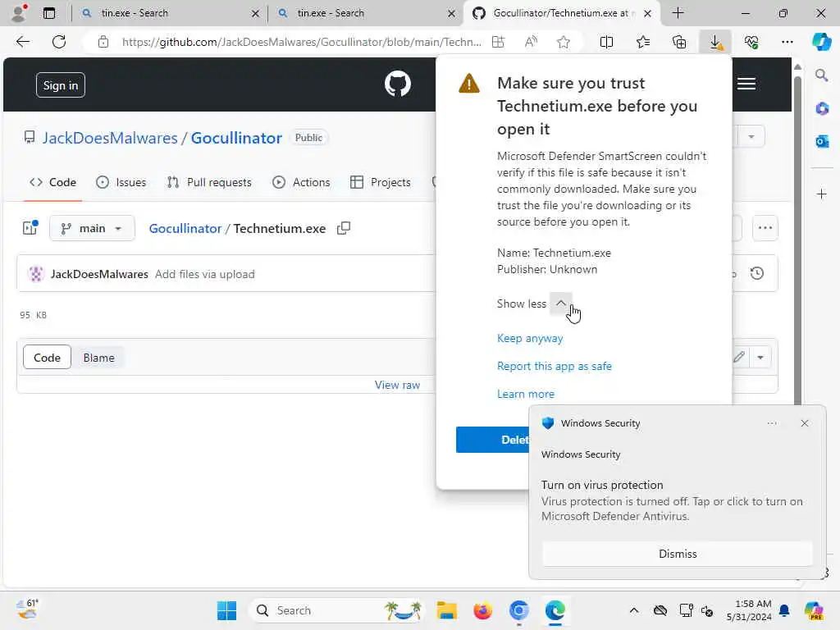The image size is (840, 630).
Task: Open the Issues tab
Action: [x=121, y=182]
